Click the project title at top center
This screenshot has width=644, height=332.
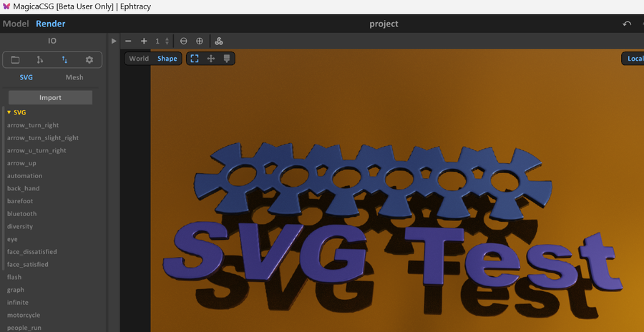tap(384, 24)
